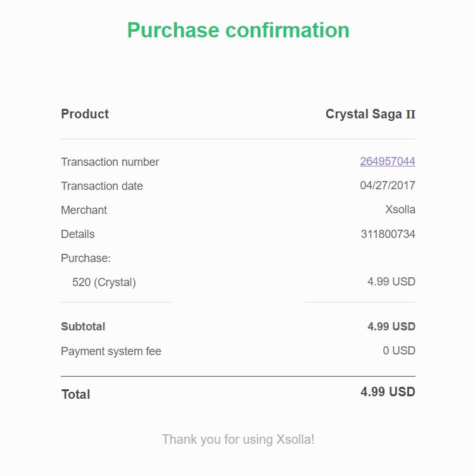The height and width of the screenshot is (476, 475).
Task: Open transaction number 264957044 link
Action: point(388,161)
